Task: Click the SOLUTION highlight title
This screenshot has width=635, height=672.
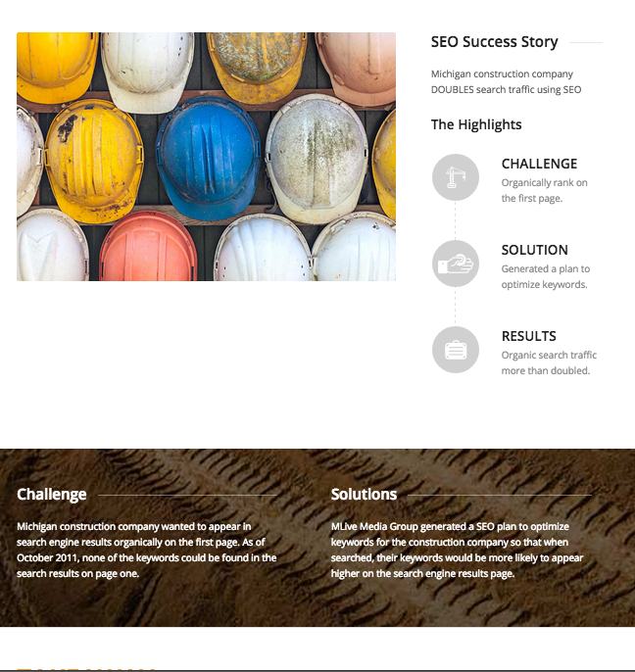Action: [x=535, y=250]
